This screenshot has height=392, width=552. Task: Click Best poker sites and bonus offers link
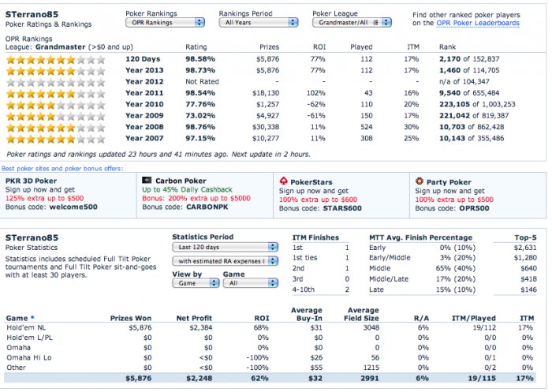coord(62,169)
